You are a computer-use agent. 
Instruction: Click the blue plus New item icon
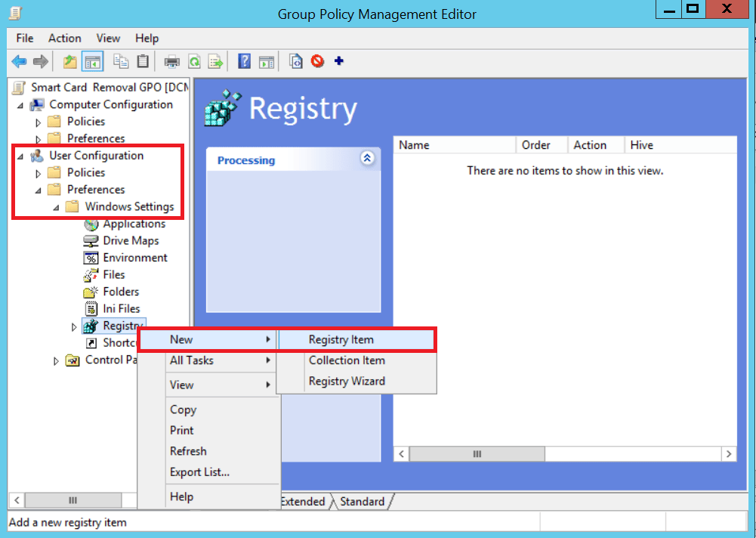(x=338, y=60)
